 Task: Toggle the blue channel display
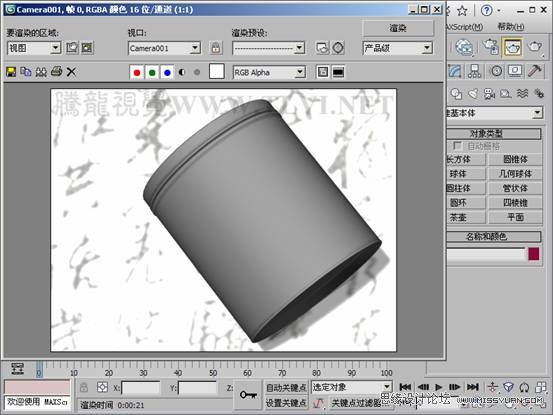point(167,72)
